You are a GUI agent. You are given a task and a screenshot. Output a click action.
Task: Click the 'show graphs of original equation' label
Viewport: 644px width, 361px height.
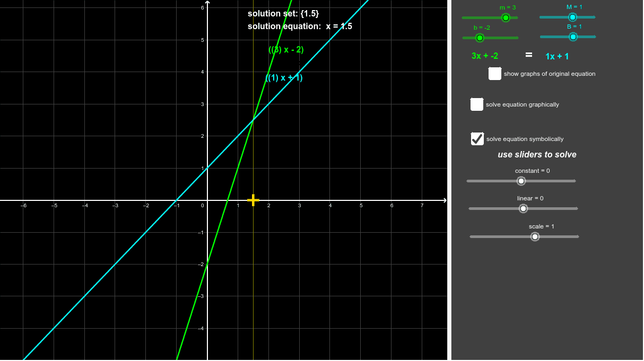coord(550,74)
